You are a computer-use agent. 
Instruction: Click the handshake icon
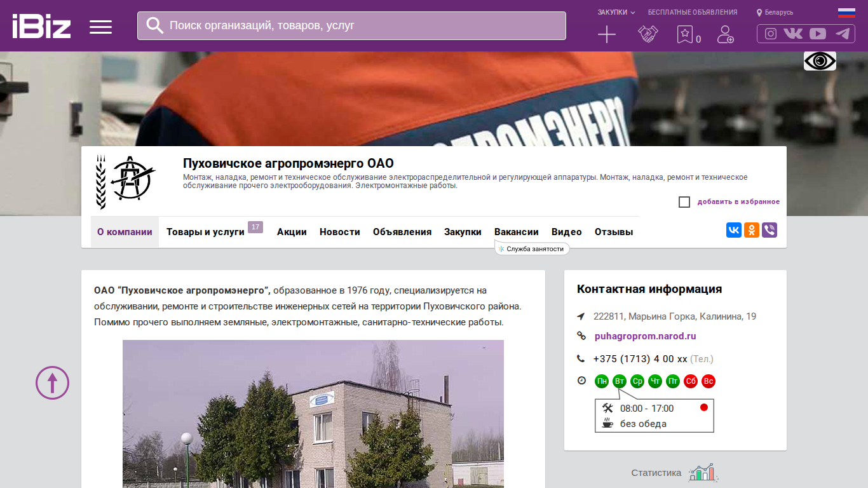click(x=648, y=34)
